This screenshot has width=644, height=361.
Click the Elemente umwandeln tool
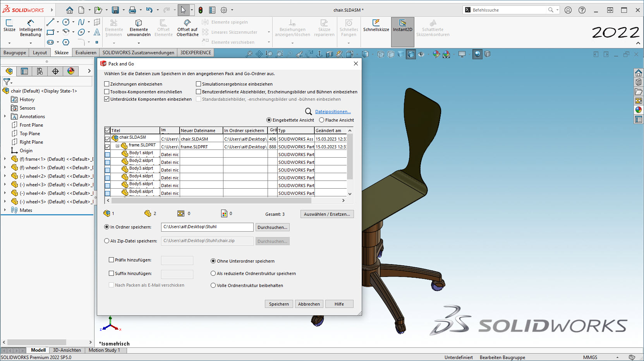click(139, 28)
